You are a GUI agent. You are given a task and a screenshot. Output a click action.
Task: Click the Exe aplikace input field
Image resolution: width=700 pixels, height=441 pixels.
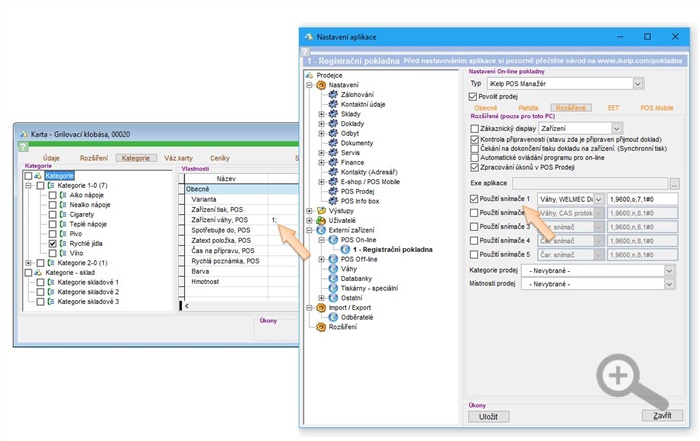(x=590, y=183)
